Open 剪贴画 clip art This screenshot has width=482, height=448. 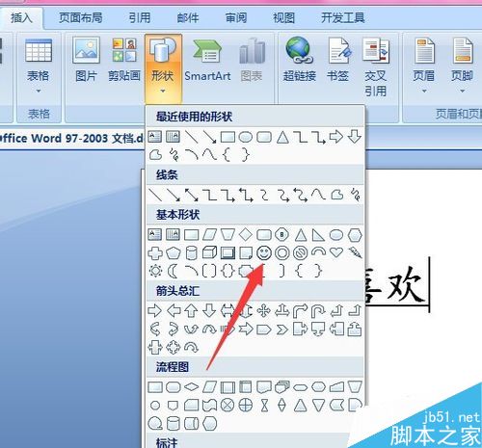124,60
